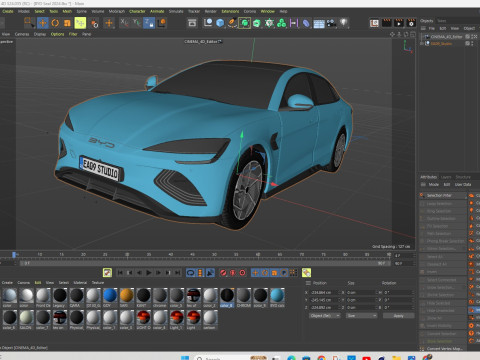Open the Render menu

210,11
